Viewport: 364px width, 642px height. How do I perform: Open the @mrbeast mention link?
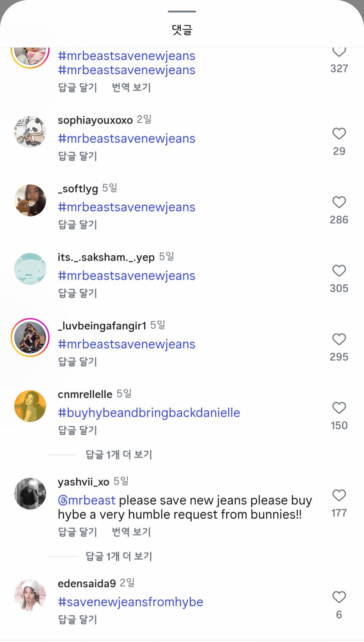point(87,500)
